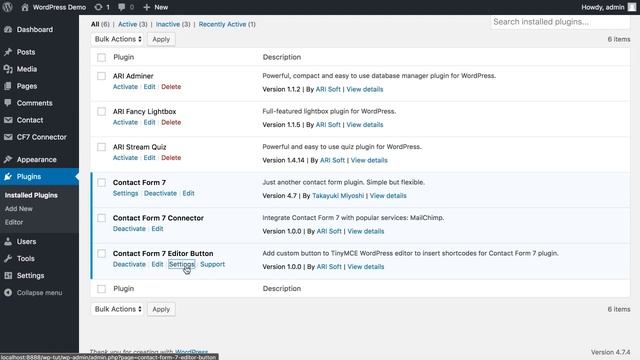Click the Comments icon in sidebar

click(x=8, y=103)
